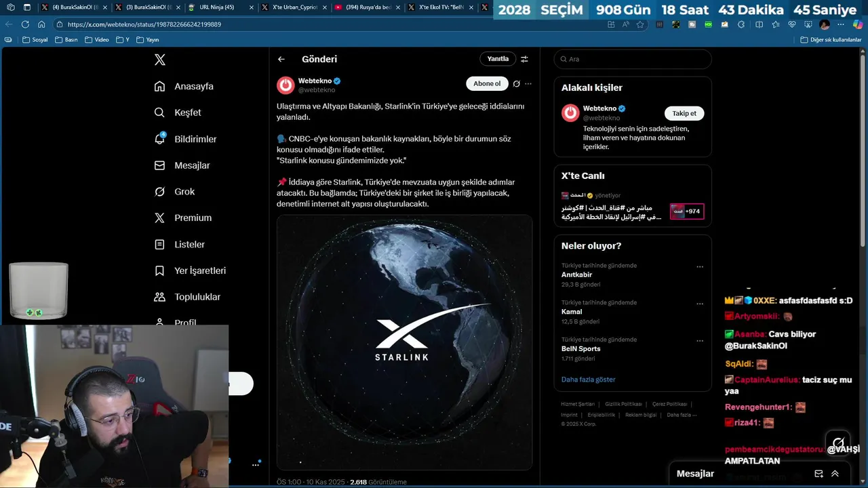Click the Webtekno avatar on the post

(x=285, y=85)
